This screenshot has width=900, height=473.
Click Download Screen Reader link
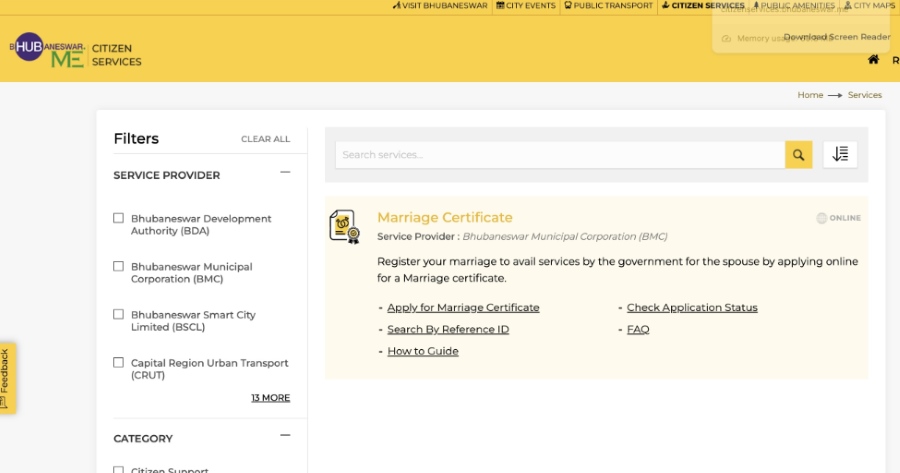[x=837, y=37]
